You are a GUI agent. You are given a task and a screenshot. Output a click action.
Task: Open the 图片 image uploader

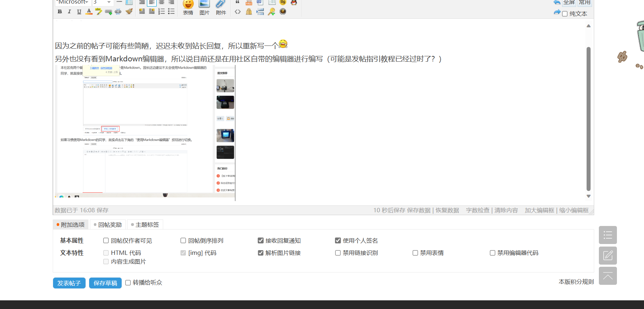(204, 8)
